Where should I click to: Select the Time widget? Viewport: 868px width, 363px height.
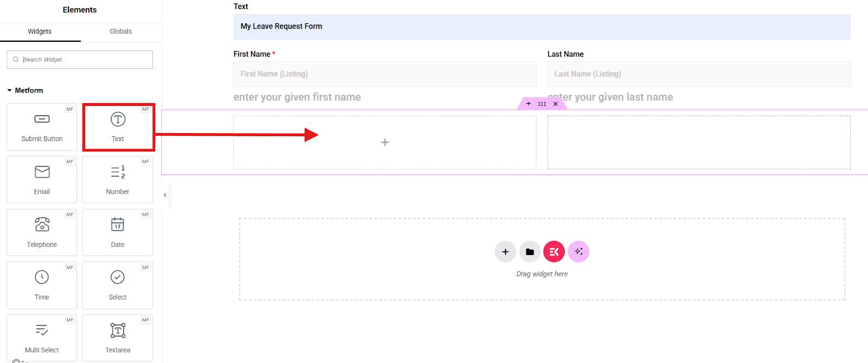tap(42, 285)
